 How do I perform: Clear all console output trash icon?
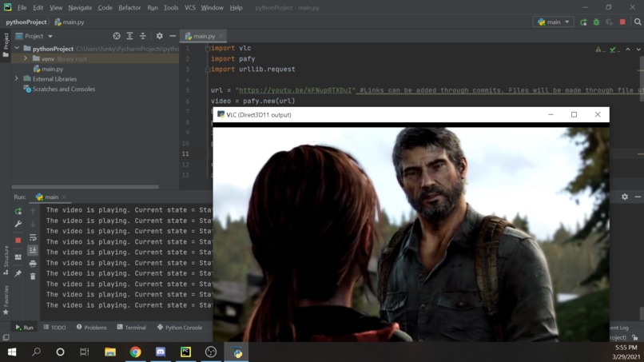coord(33,276)
